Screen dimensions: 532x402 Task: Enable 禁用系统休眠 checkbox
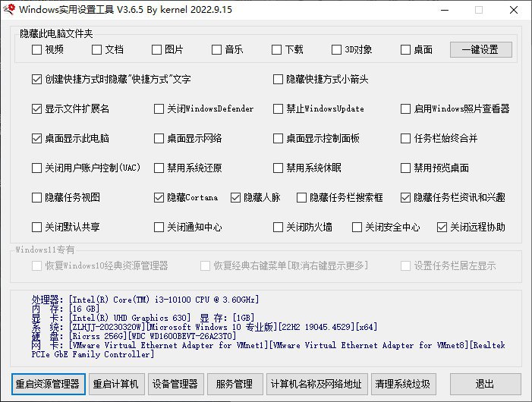click(279, 168)
